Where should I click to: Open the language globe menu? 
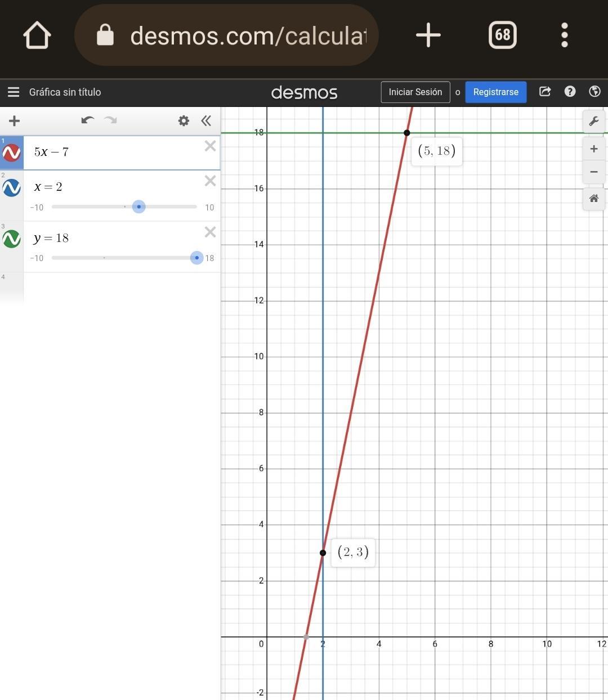tap(594, 92)
